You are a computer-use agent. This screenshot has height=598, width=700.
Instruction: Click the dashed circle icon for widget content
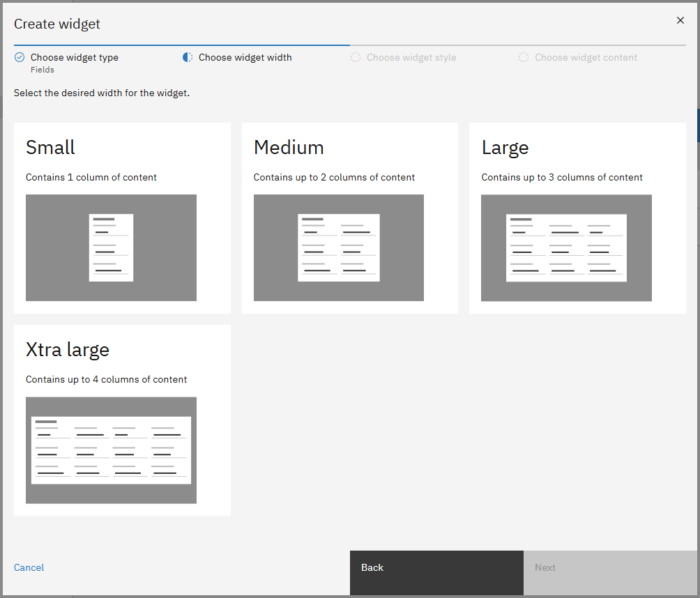click(524, 58)
